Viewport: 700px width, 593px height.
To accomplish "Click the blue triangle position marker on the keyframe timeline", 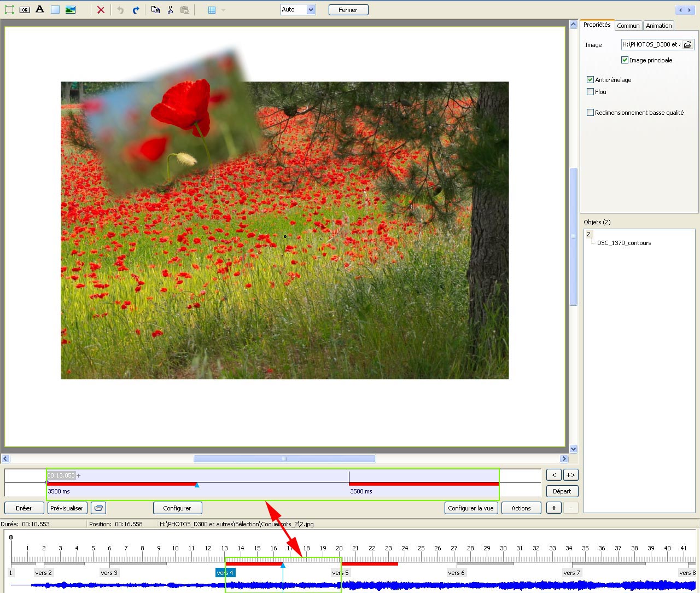I will tap(197, 485).
